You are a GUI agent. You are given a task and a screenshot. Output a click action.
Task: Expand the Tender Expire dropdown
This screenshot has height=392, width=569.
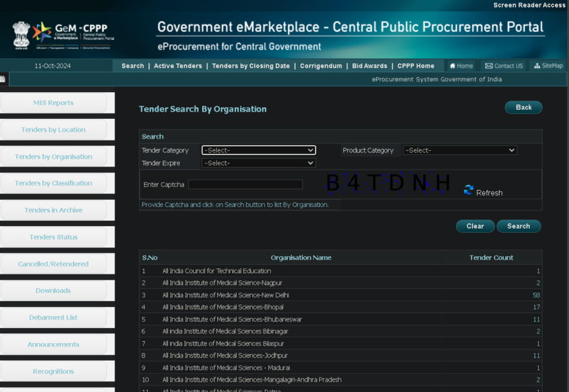point(258,163)
